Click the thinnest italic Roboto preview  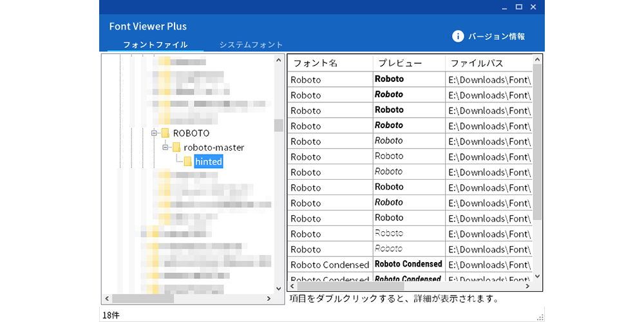click(x=388, y=249)
